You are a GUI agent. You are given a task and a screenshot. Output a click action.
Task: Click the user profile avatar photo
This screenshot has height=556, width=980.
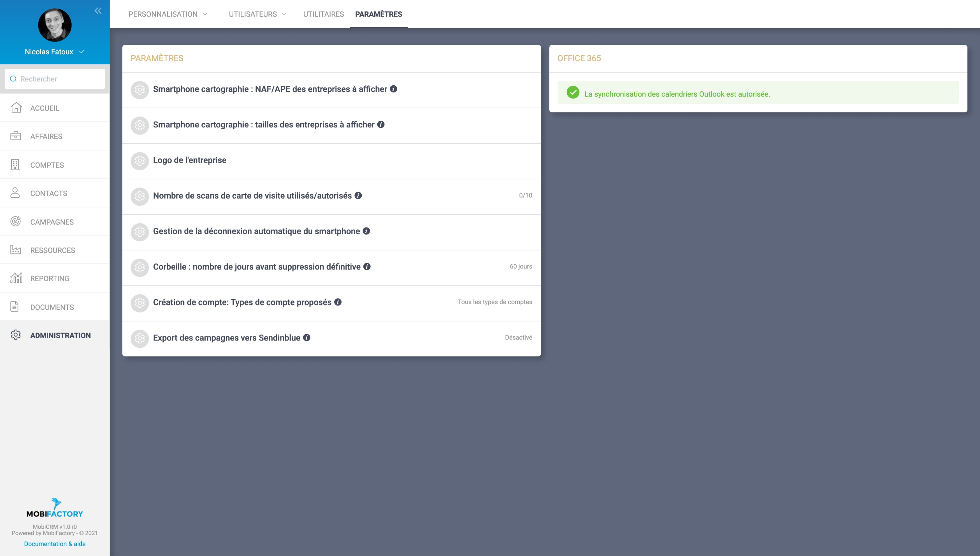(55, 25)
